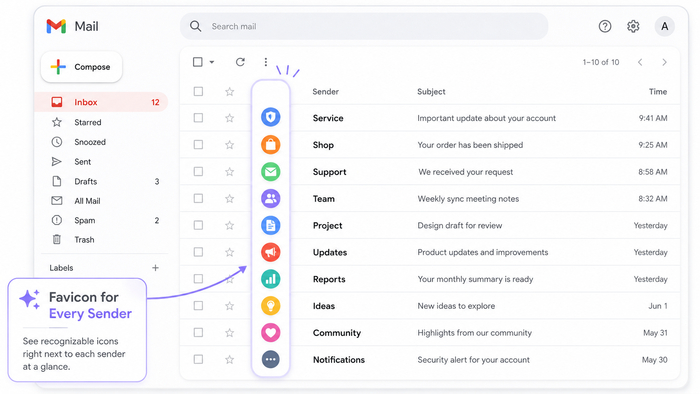
Task: Refresh the mail list
Action: pos(240,62)
